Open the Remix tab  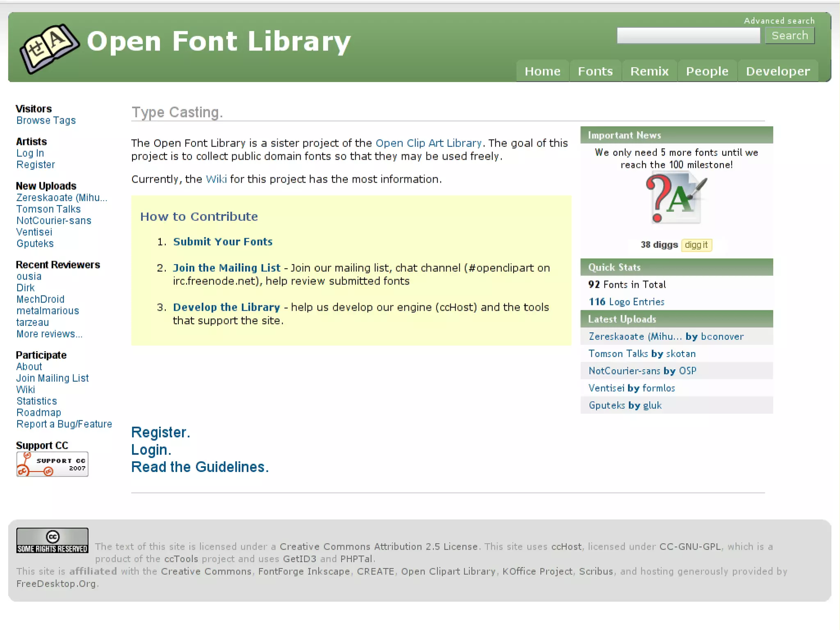tap(649, 71)
